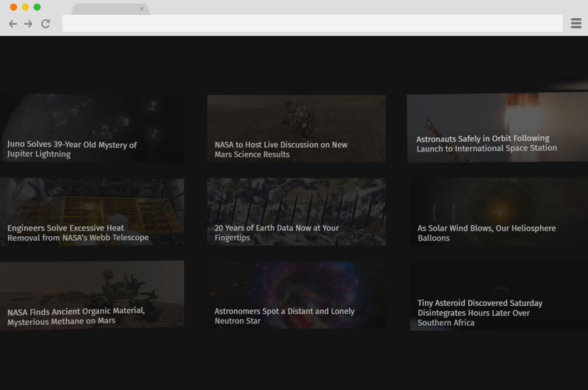Go back using the browser back arrow
588x390 pixels.
click(13, 24)
